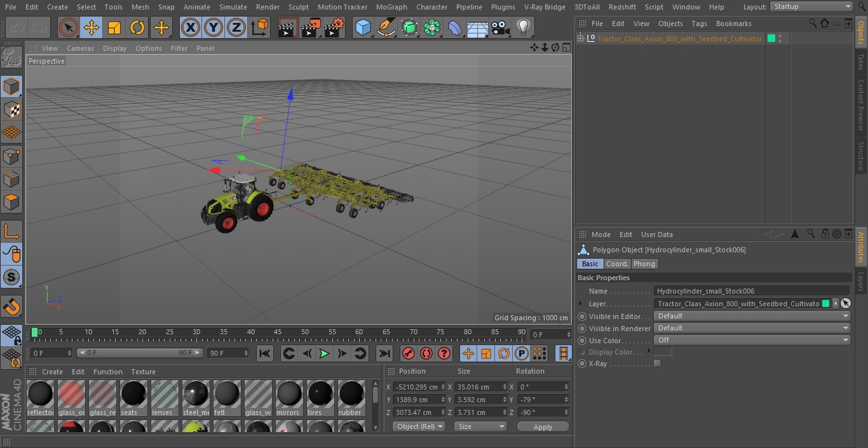Switch to Points mode
This screenshot has width=868, height=448.
point(11,156)
